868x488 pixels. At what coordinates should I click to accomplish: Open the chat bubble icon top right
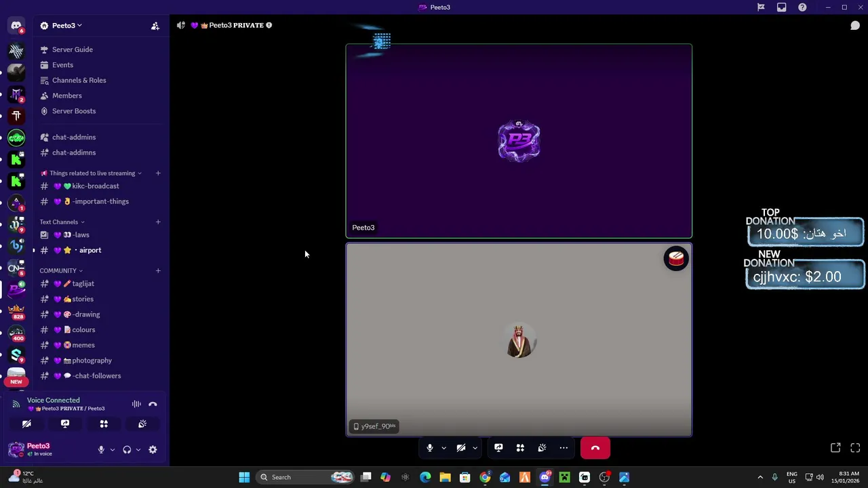855,26
